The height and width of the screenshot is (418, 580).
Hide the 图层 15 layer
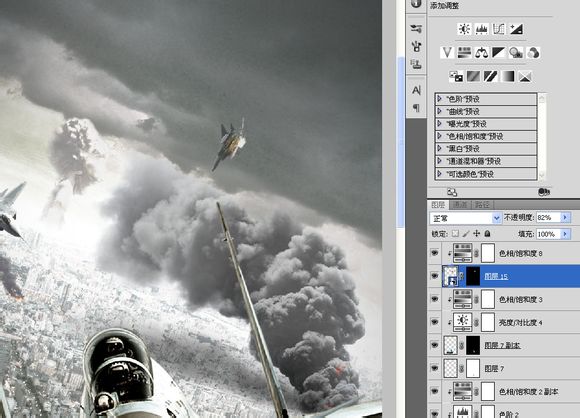click(x=435, y=276)
